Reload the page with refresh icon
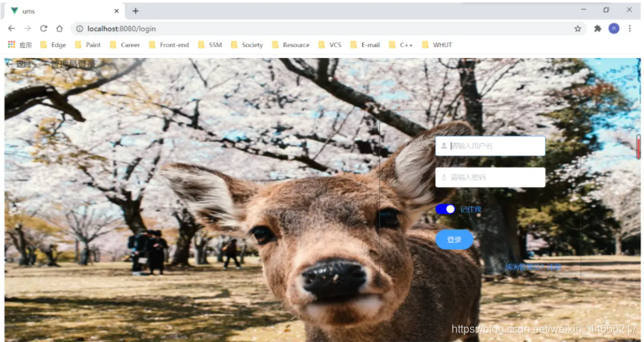Image resolution: width=644 pixels, height=342 pixels. click(43, 29)
